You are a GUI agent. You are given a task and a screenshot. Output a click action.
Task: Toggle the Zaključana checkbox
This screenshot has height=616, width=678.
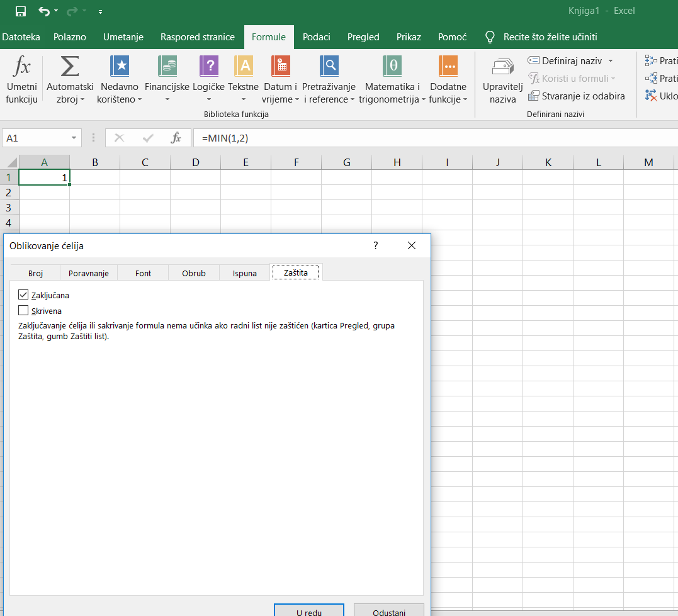point(23,295)
